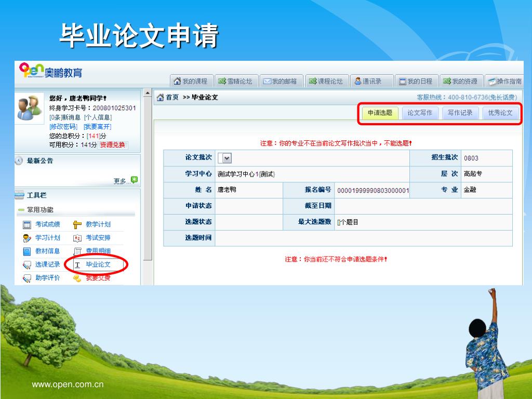The image size is (532, 399).
Task: Click the 首页 home icon in breadcrumb
Action: pyautogui.click(x=160, y=98)
